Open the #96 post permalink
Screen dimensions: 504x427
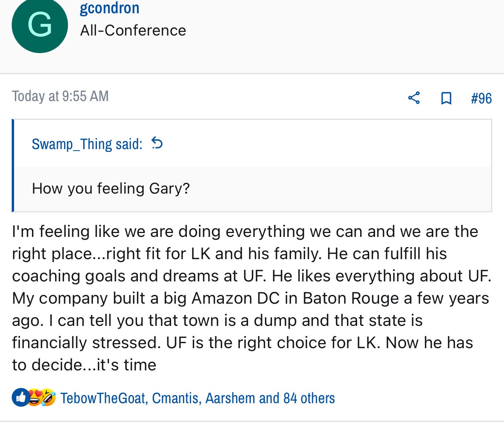tap(481, 98)
